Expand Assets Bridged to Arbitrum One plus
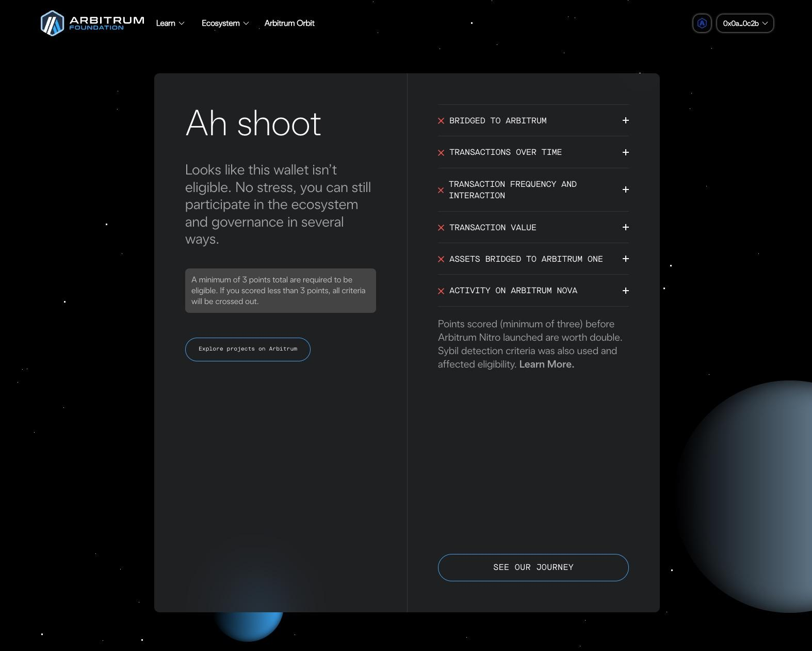 pos(625,259)
